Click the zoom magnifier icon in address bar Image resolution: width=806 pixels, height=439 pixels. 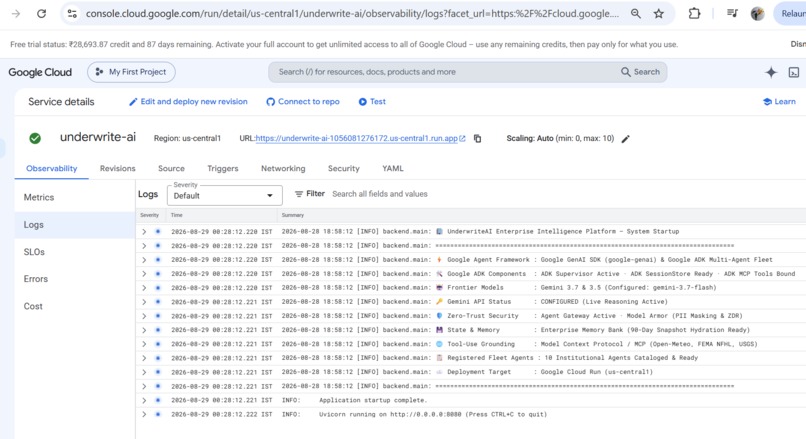click(x=636, y=14)
